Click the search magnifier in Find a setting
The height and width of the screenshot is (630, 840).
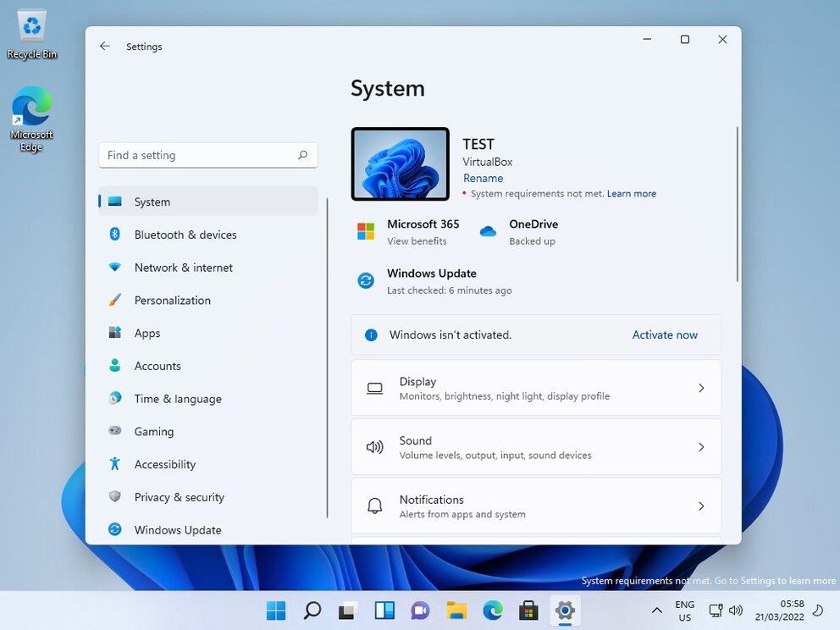[x=302, y=155]
